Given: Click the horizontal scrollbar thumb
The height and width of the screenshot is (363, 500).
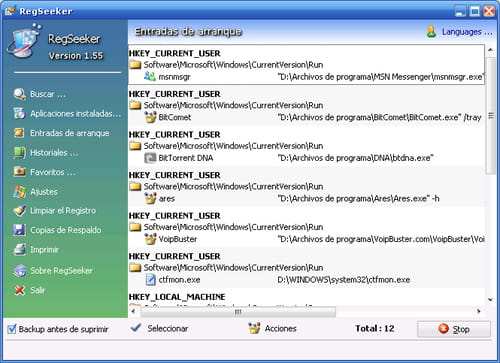Looking at the screenshot, I should point(238,312).
